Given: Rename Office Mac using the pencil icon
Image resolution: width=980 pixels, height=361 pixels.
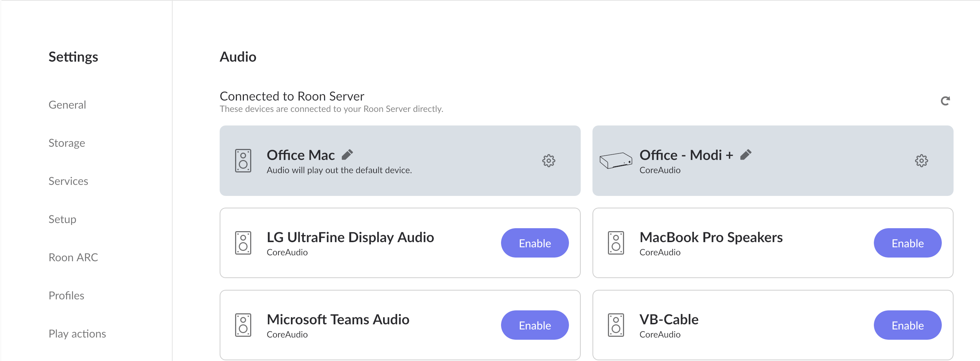Looking at the screenshot, I should pos(347,155).
